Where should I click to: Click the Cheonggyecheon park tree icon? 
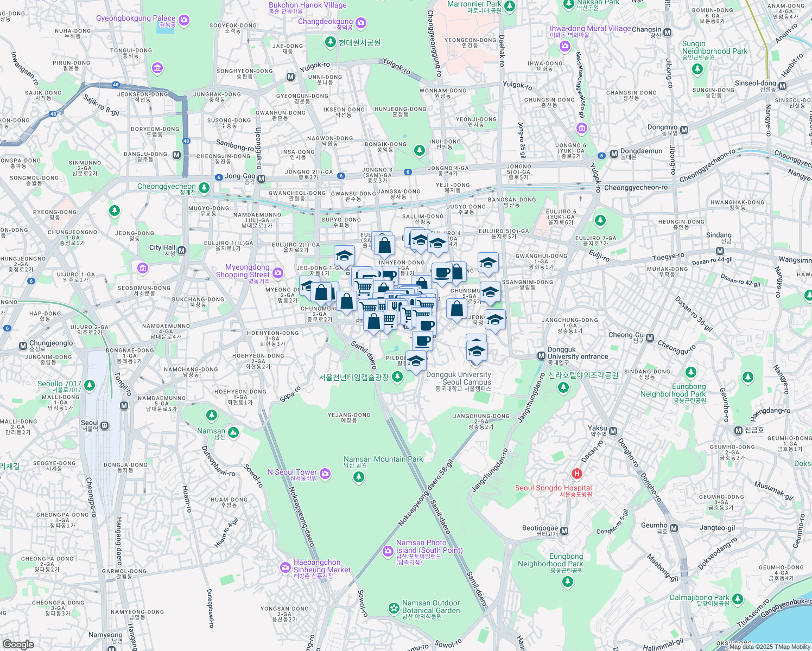point(204,188)
